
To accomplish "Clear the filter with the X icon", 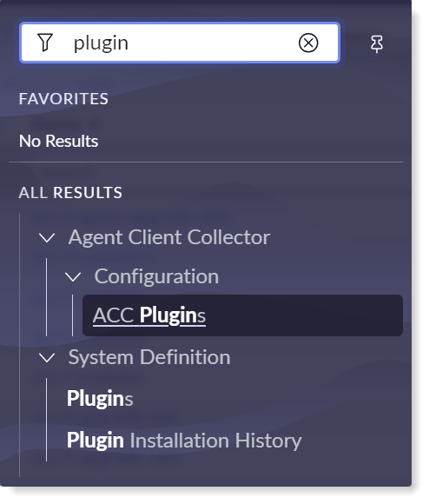I will [308, 43].
